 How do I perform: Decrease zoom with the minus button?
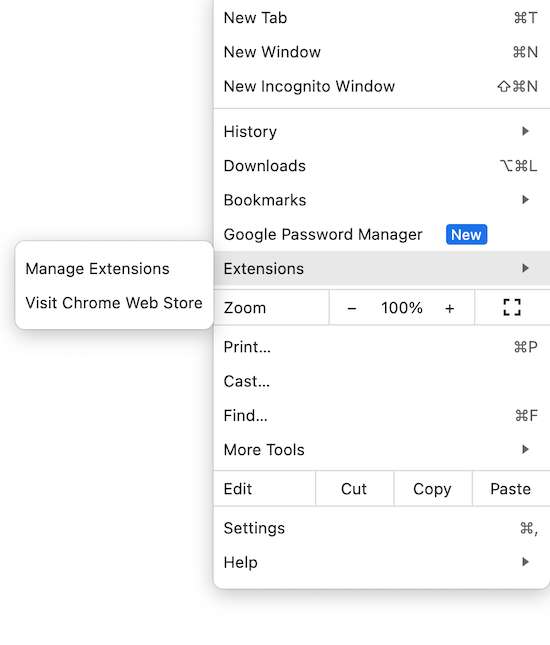(x=352, y=308)
